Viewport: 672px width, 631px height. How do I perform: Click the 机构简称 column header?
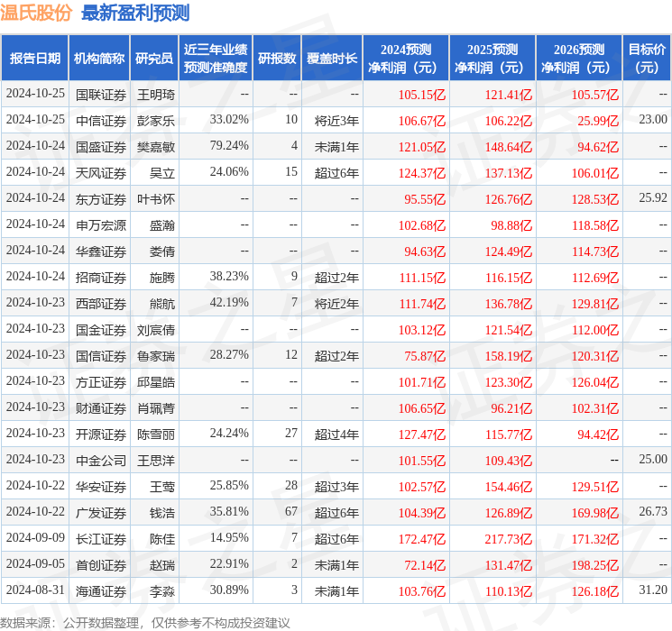tap(99, 58)
